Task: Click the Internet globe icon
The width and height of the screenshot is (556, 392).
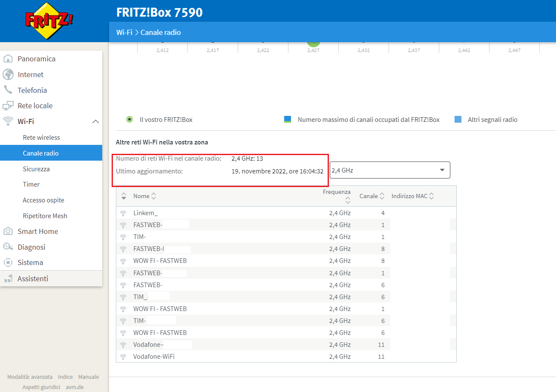Action: pyautogui.click(x=8, y=75)
